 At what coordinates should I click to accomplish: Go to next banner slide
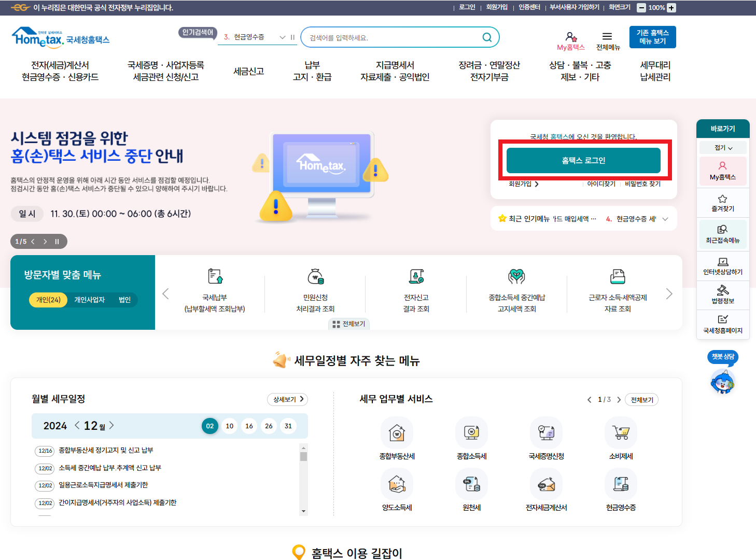(x=45, y=242)
